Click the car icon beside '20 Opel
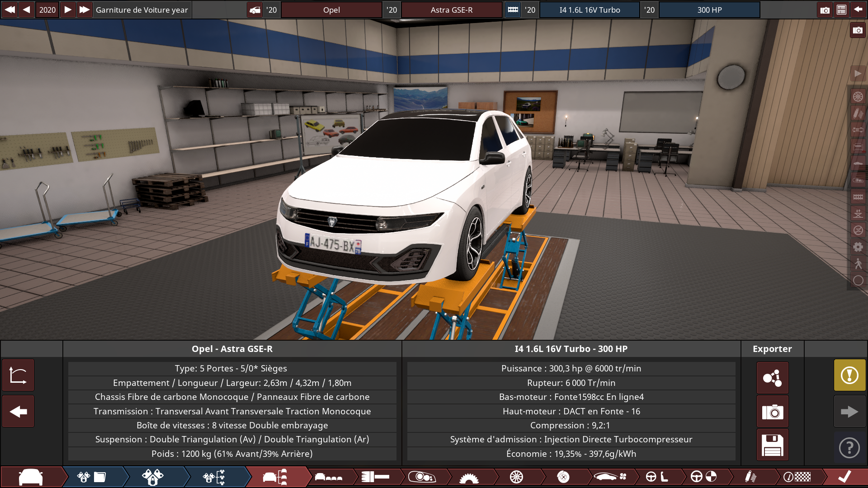 click(x=255, y=9)
